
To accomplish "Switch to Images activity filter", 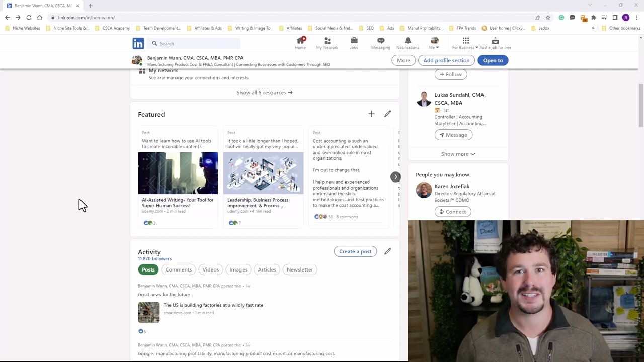I will click(x=238, y=269).
